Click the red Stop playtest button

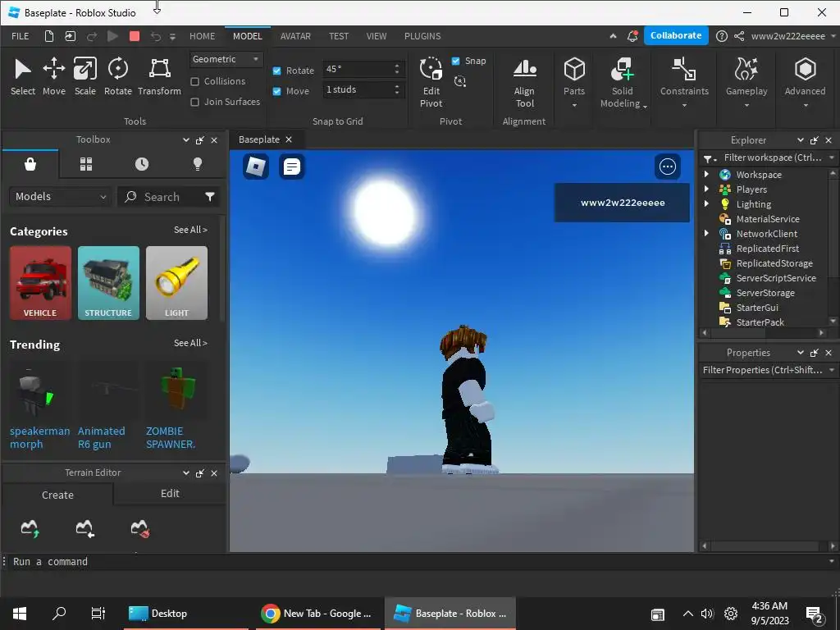(x=135, y=36)
